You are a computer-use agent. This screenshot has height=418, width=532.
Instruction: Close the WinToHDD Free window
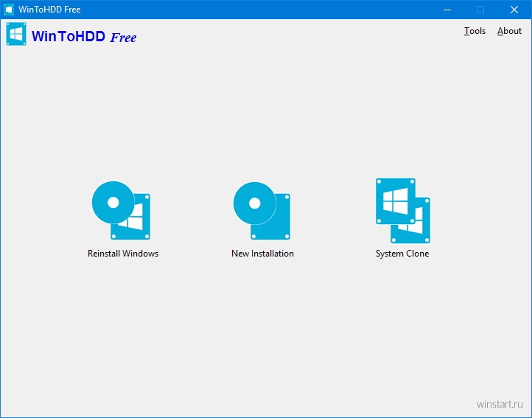(x=514, y=10)
